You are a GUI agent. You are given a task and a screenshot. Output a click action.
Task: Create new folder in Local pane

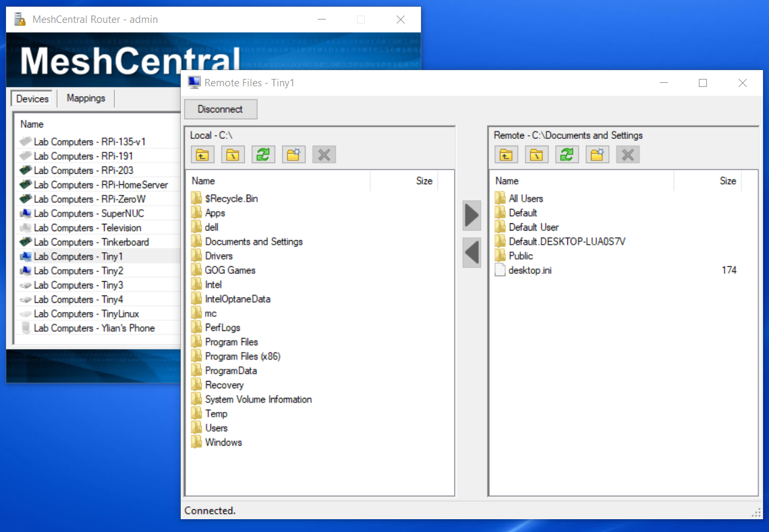[293, 155]
